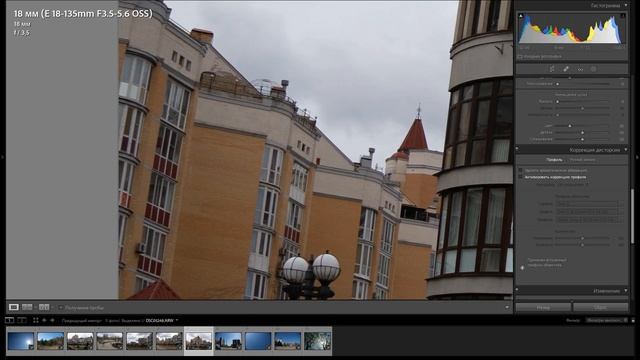Open lens Model dropdown
The height and width of the screenshot is (360, 640).
pos(589,211)
